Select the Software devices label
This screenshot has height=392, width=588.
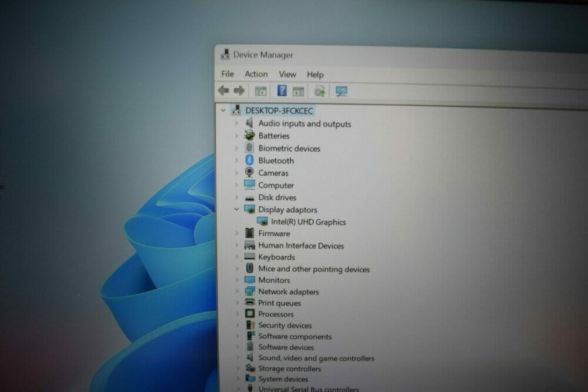(x=286, y=347)
